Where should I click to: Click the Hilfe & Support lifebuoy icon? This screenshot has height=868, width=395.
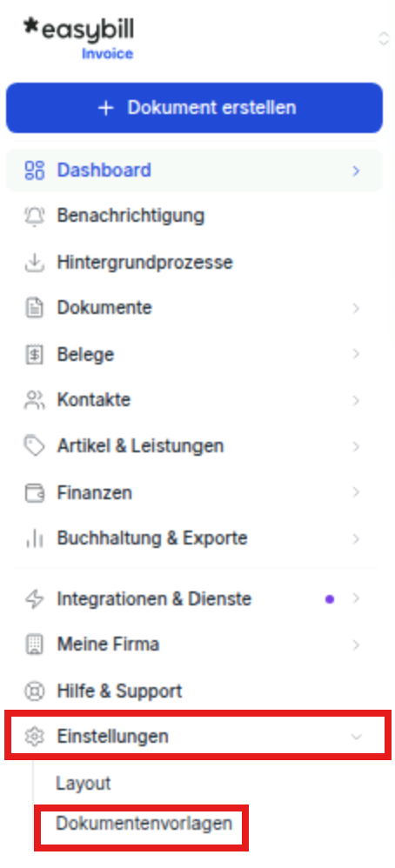coord(34,691)
